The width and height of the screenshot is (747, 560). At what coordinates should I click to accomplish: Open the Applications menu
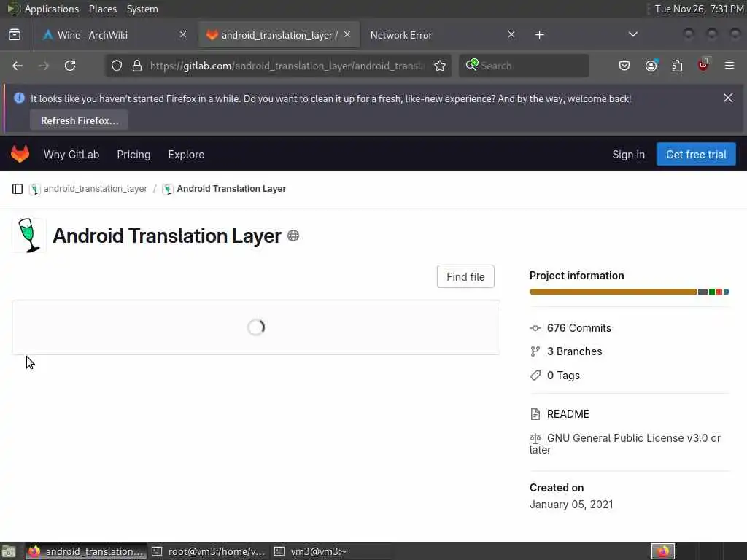[x=52, y=9]
